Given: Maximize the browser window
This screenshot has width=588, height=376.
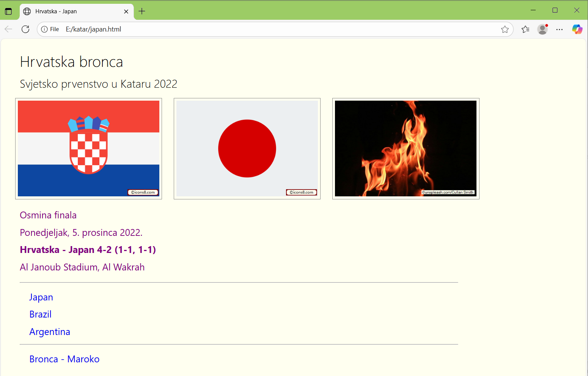Looking at the screenshot, I should [555, 10].
